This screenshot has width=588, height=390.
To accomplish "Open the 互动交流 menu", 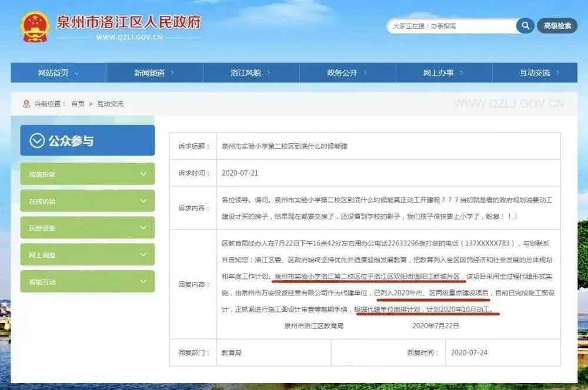I will 539,73.
